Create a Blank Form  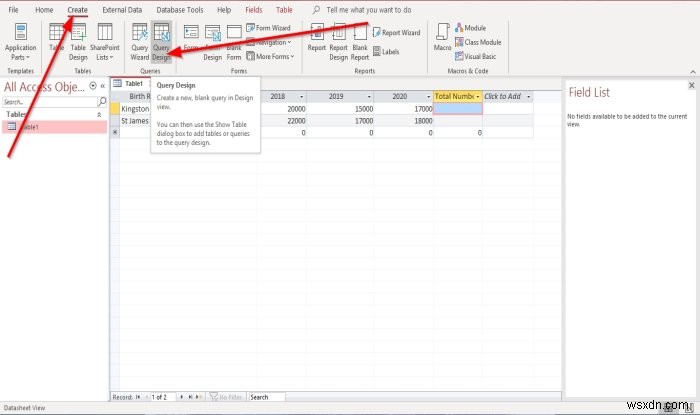[234, 42]
